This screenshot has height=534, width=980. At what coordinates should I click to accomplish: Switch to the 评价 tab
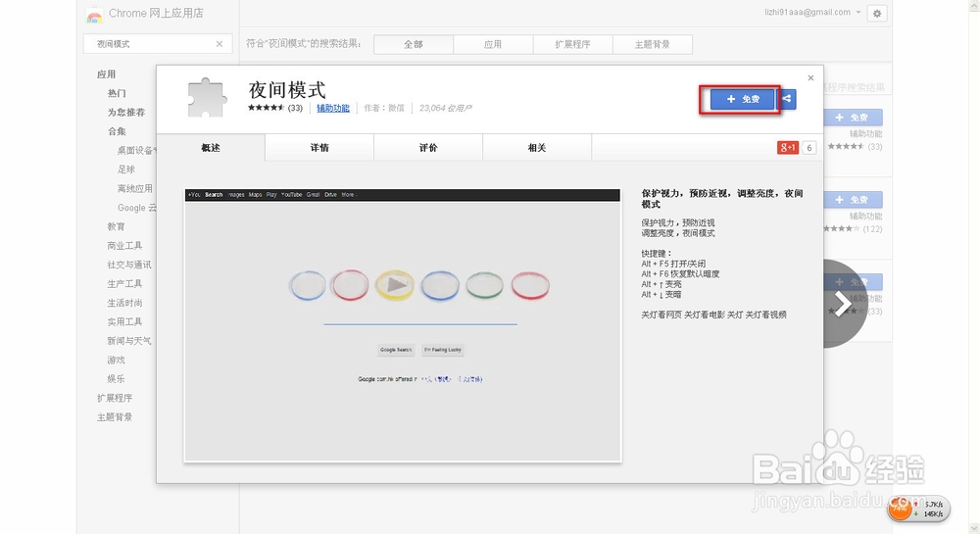click(428, 147)
